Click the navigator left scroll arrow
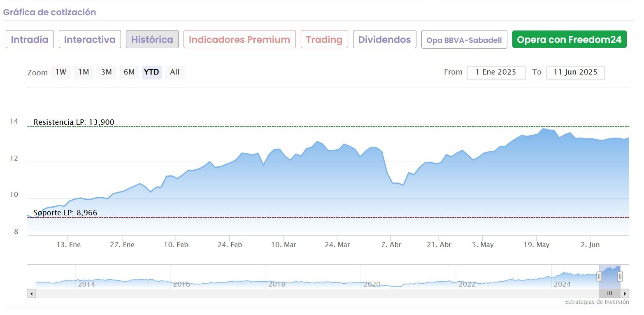Viewport: 644px width, 315px height. click(x=31, y=294)
